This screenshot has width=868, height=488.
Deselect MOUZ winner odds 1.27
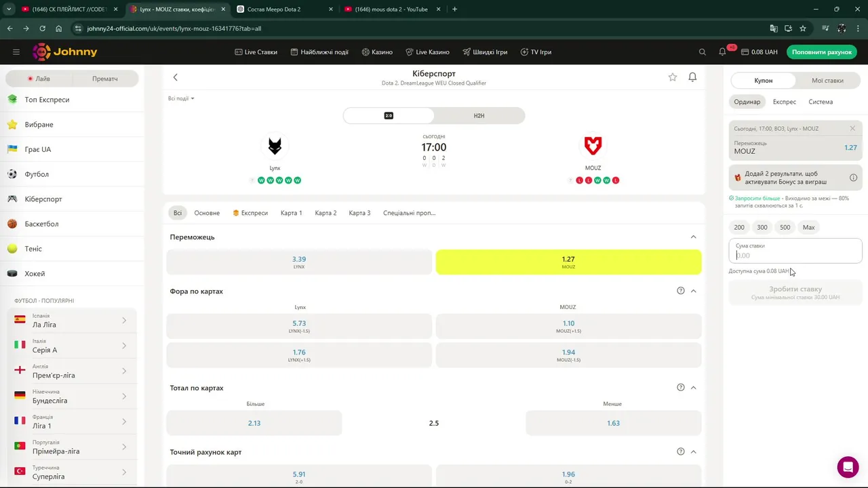[568, 262]
